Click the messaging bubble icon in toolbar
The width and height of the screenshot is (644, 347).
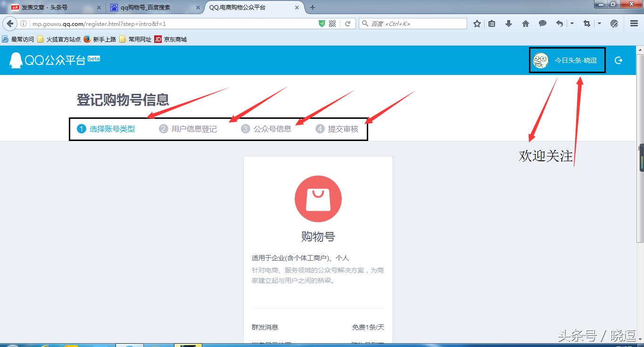[x=543, y=23]
